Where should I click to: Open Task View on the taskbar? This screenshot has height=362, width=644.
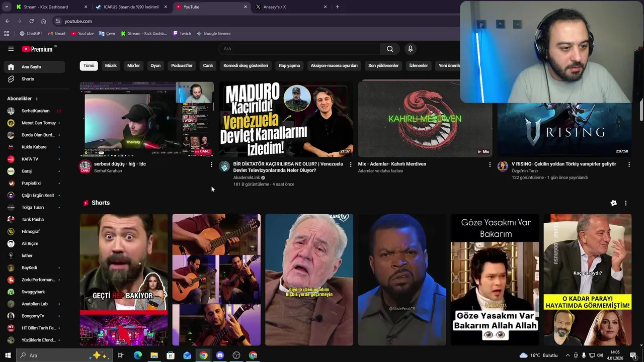tap(121, 355)
